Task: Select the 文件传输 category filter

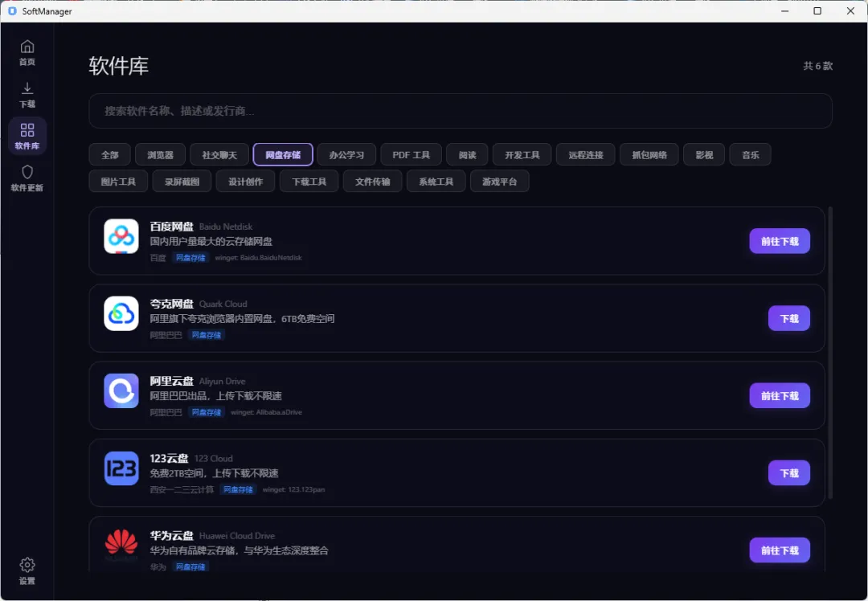Action: click(373, 182)
